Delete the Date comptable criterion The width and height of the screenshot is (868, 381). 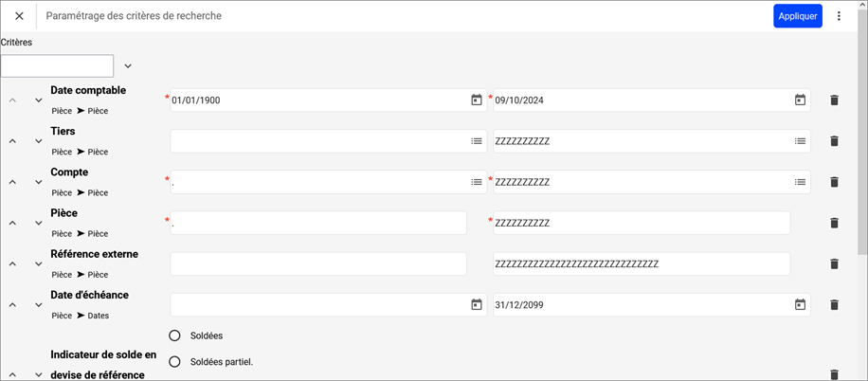[834, 100]
